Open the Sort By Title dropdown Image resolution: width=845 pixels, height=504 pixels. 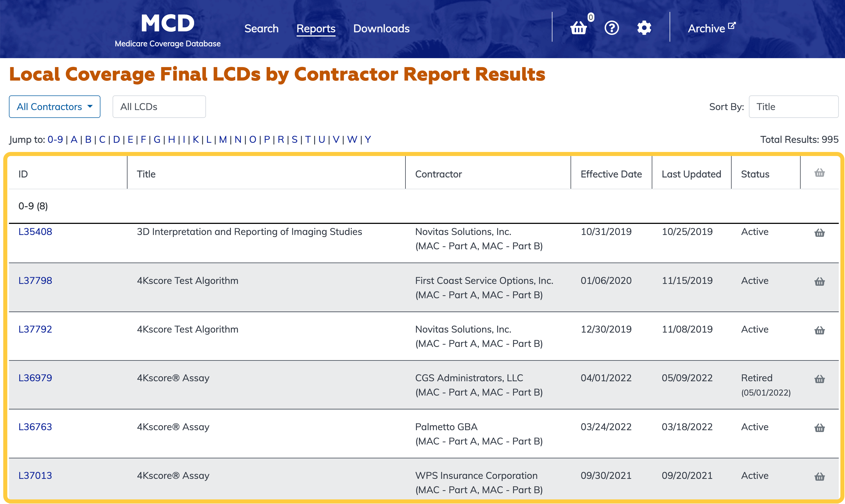pyautogui.click(x=793, y=107)
